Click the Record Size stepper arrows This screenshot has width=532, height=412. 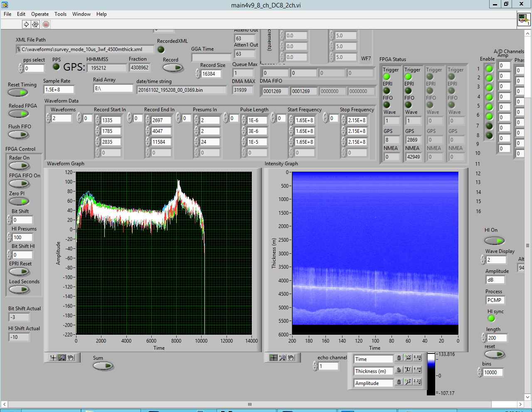click(x=198, y=74)
